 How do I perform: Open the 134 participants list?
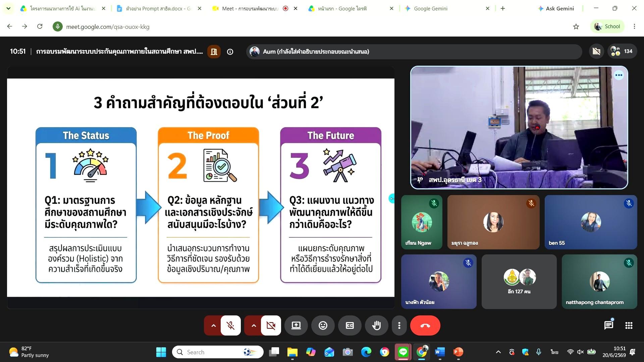click(x=622, y=51)
